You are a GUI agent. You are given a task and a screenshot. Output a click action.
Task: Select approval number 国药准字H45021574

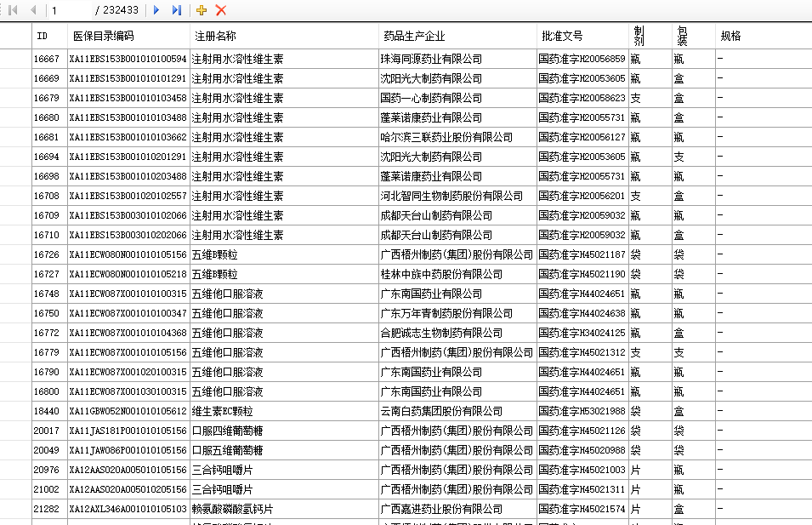pyautogui.click(x=582, y=510)
